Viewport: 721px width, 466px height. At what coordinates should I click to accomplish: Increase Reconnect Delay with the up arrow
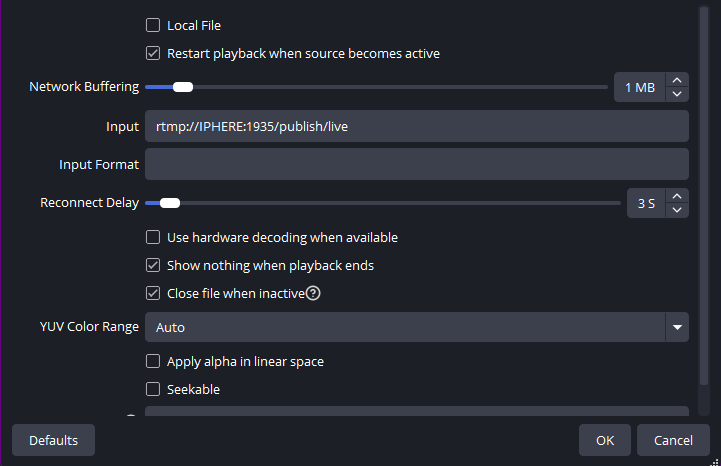click(x=677, y=197)
